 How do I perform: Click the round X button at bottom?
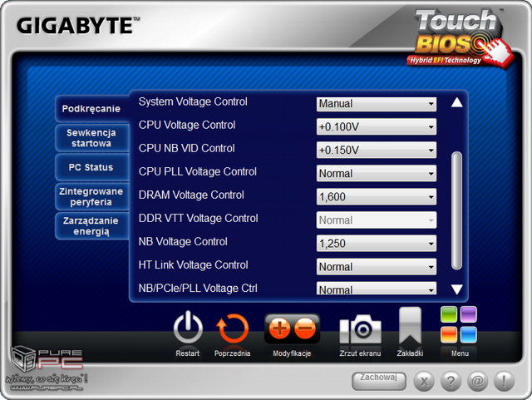pos(424,382)
